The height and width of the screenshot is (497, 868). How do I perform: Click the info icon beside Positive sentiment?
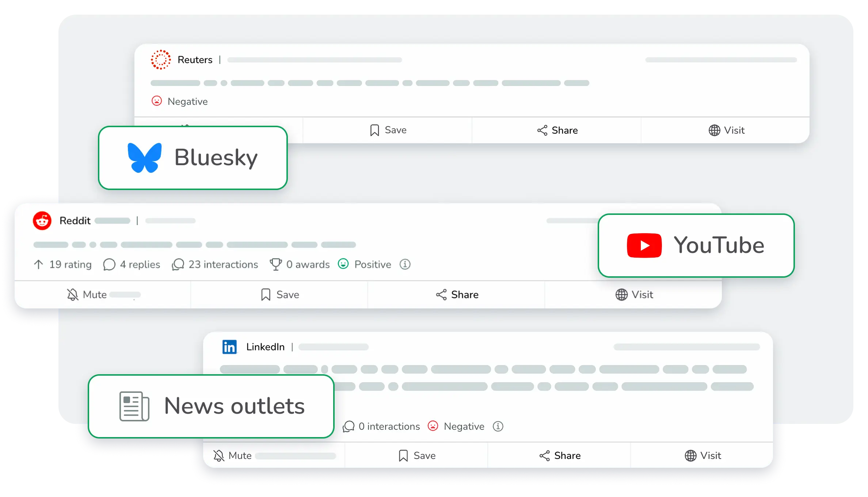[405, 264]
